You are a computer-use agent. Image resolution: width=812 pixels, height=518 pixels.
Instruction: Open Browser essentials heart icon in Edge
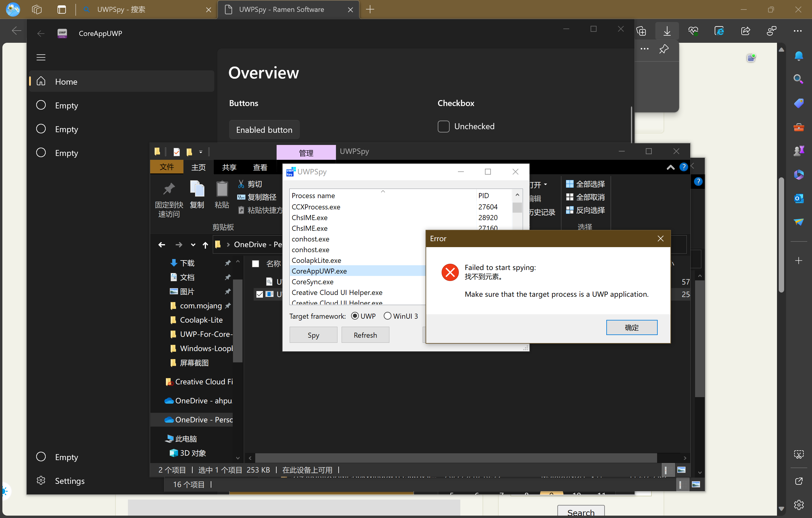[693, 31]
